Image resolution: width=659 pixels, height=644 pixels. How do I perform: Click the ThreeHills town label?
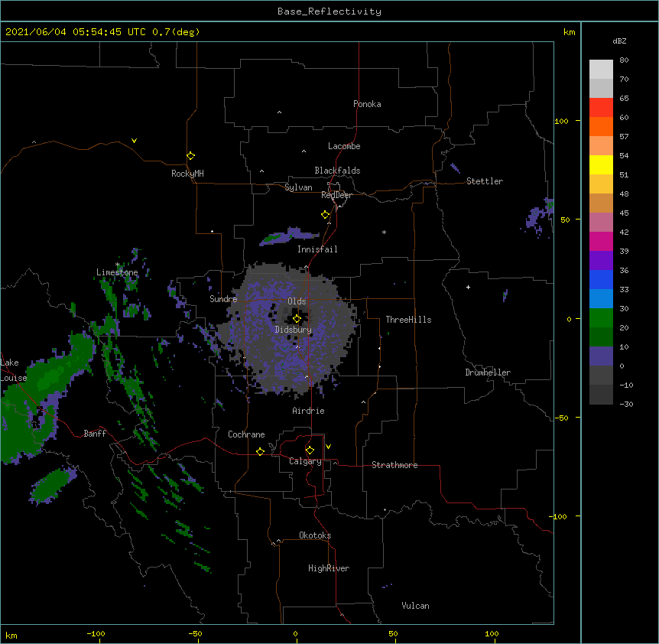(x=408, y=320)
